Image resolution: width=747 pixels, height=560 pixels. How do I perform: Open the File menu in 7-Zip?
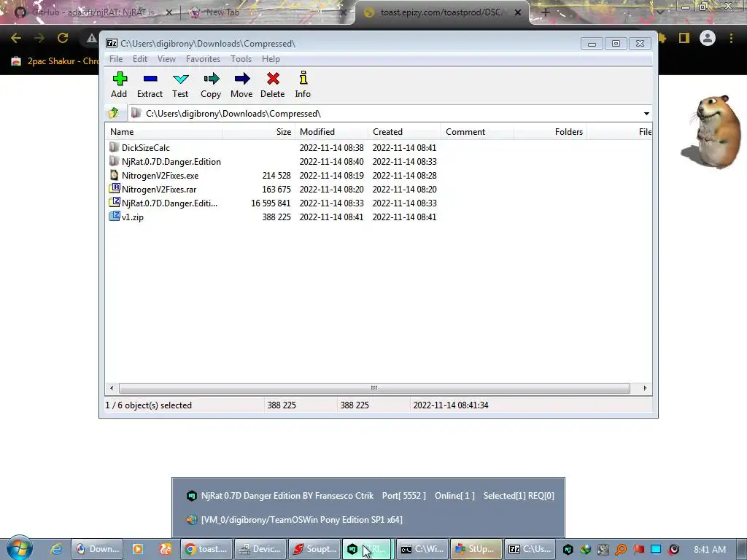point(116,59)
